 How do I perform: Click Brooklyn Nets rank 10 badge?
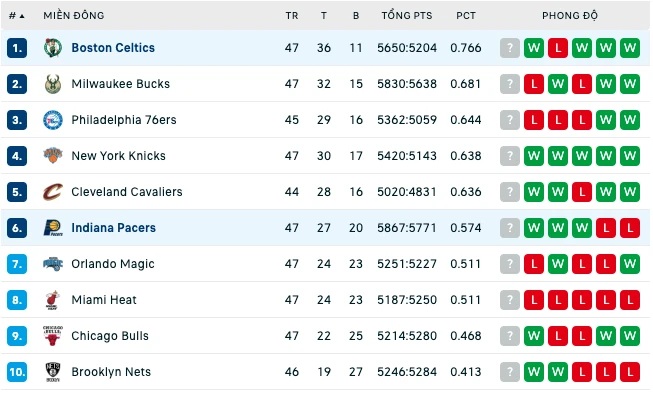coord(17,372)
